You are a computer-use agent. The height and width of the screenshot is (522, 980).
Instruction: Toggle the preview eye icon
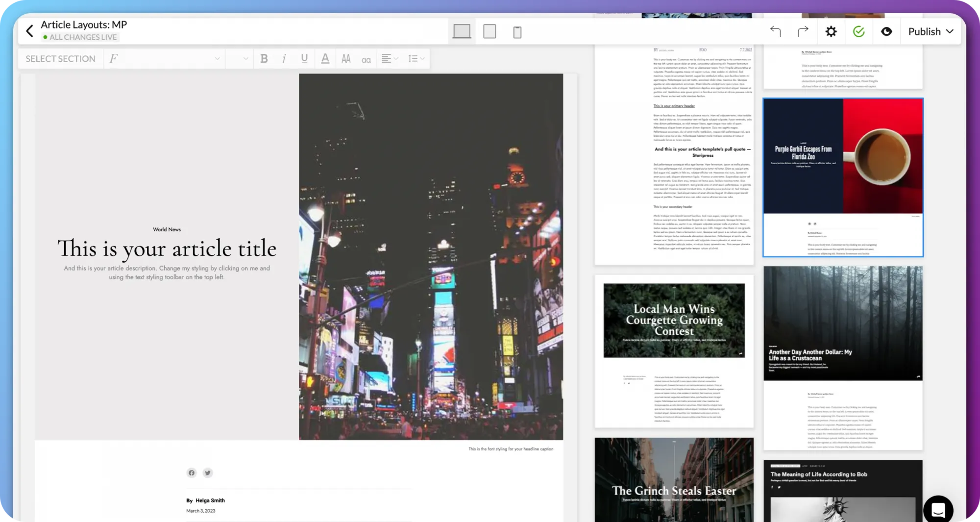[886, 31]
